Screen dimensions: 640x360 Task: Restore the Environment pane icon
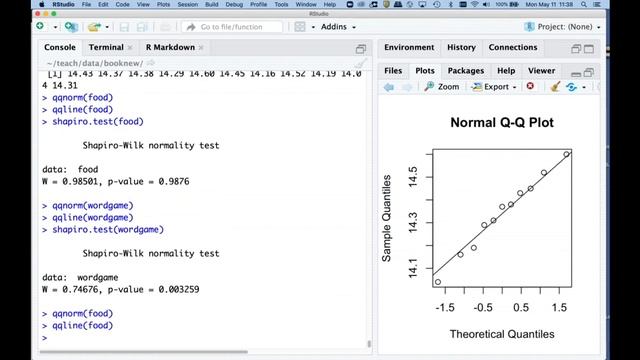click(x=576, y=49)
